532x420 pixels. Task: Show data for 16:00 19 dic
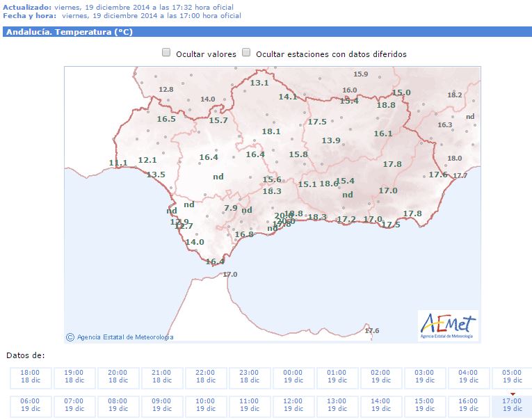468,405
